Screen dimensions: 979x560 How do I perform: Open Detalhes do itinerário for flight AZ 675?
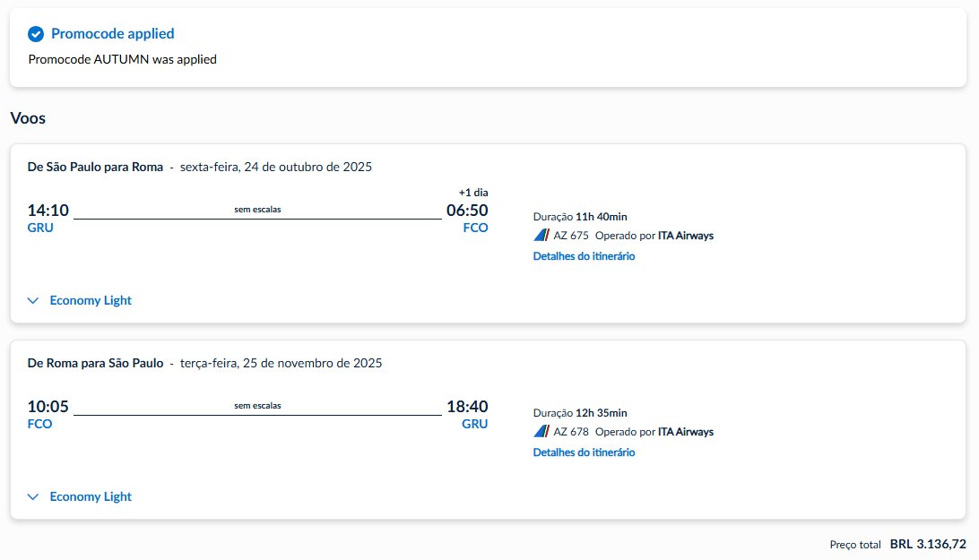click(x=584, y=256)
